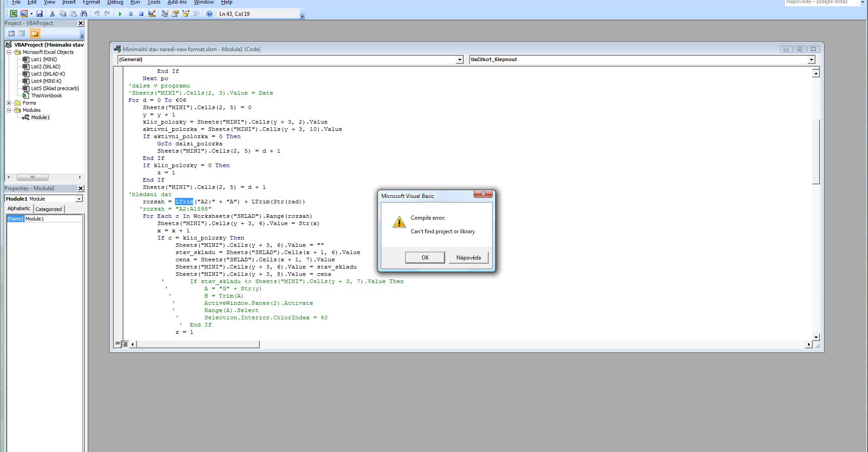This screenshot has height=452, width=868.
Task: Click the blue Help question mark icon
Action: [209, 14]
